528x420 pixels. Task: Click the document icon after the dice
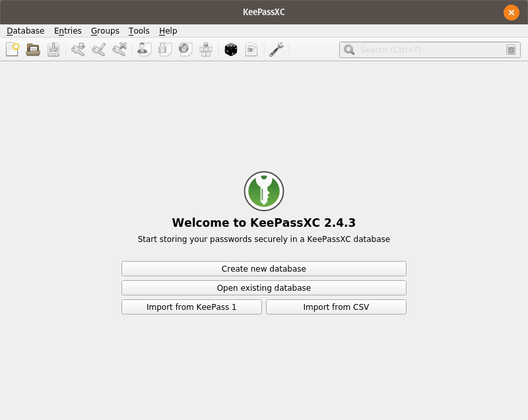coord(251,49)
